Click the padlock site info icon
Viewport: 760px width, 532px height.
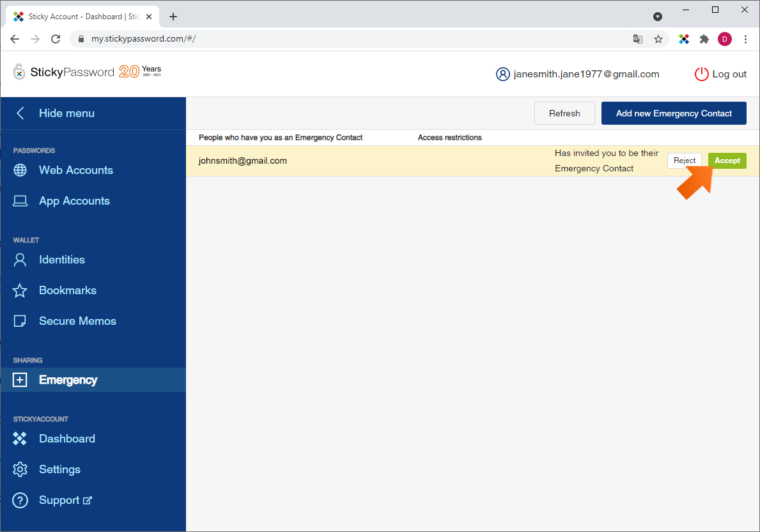click(81, 39)
